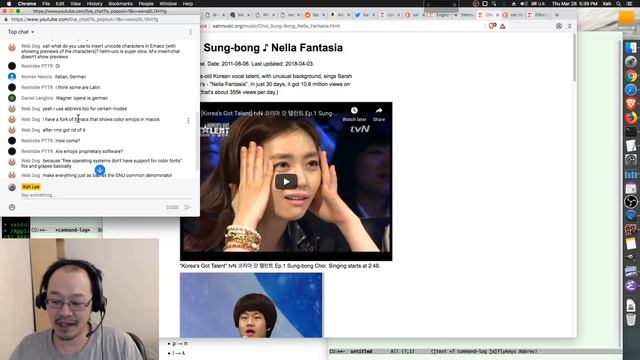The height and width of the screenshot is (360, 640).
Task: Select the video caption about Singing starts at 2:48
Action: [280, 266]
